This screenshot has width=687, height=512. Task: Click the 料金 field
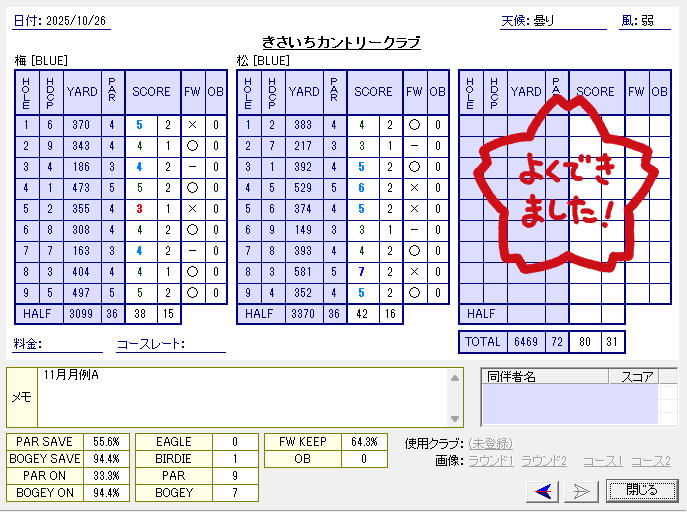click(75, 344)
